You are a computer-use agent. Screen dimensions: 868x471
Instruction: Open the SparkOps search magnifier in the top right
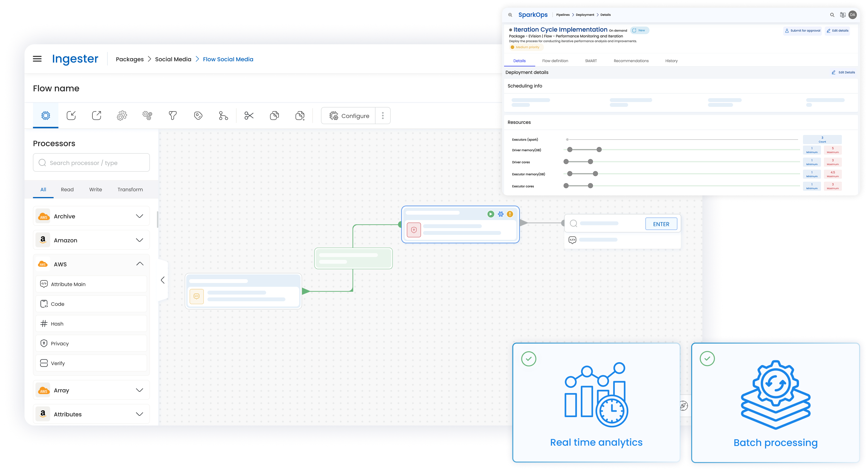(x=832, y=15)
